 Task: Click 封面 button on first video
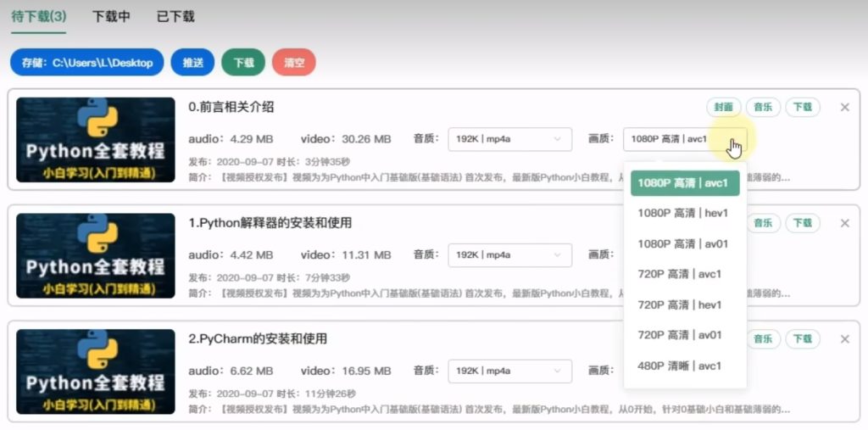pyautogui.click(x=723, y=107)
